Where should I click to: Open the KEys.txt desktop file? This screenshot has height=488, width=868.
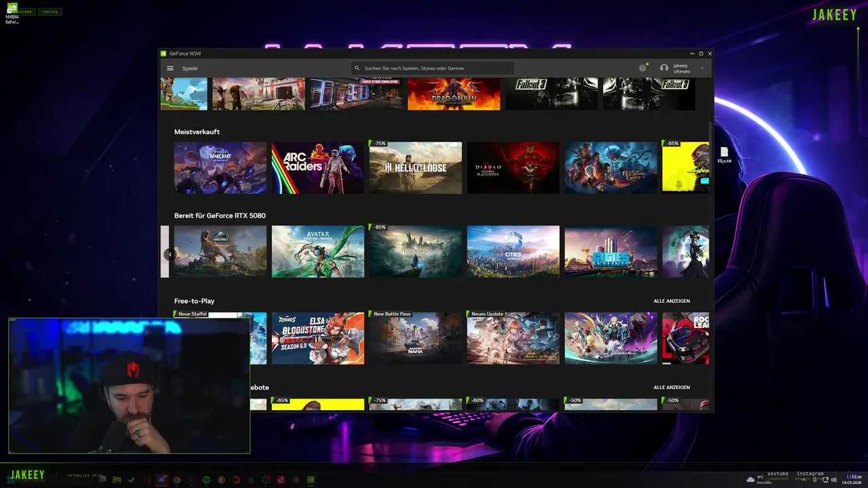point(724,155)
